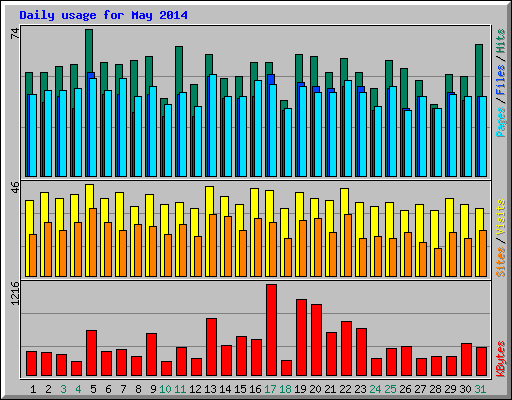
Task: Click the cyan pages bar for day 22
Action: 348,128
